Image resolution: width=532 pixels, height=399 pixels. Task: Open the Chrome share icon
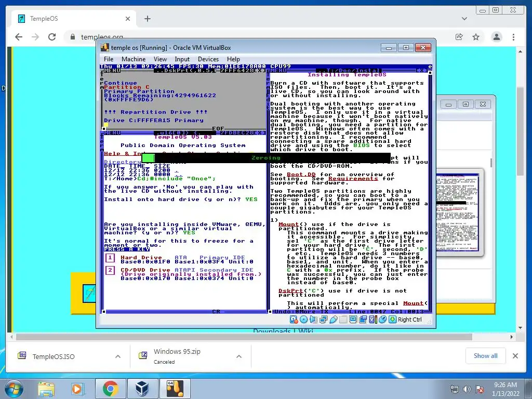pos(459,37)
